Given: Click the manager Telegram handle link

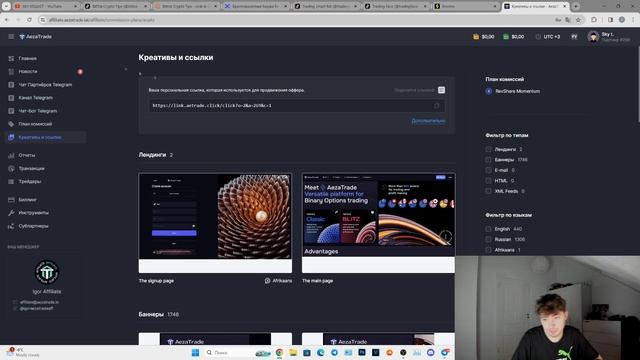Looking at the screenshot, I should 36,309.
